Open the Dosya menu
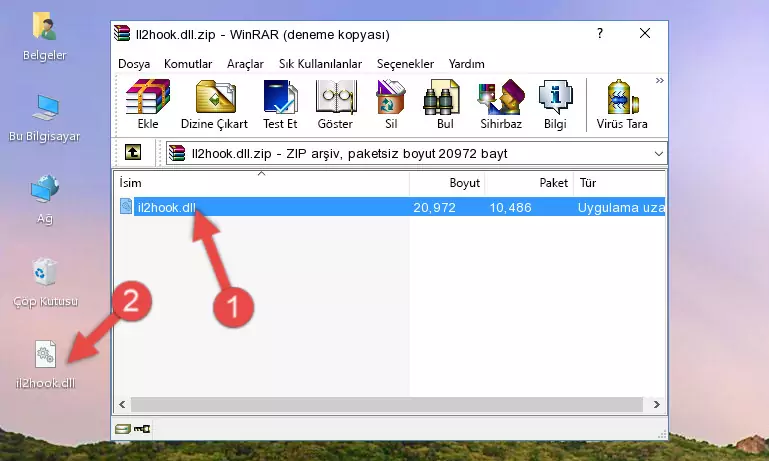The width and height of the screenshot is (769, 461). [134, 64]
